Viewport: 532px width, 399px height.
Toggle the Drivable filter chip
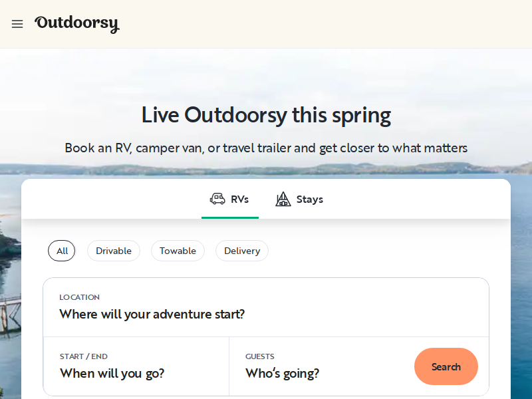tap(114, 251)
